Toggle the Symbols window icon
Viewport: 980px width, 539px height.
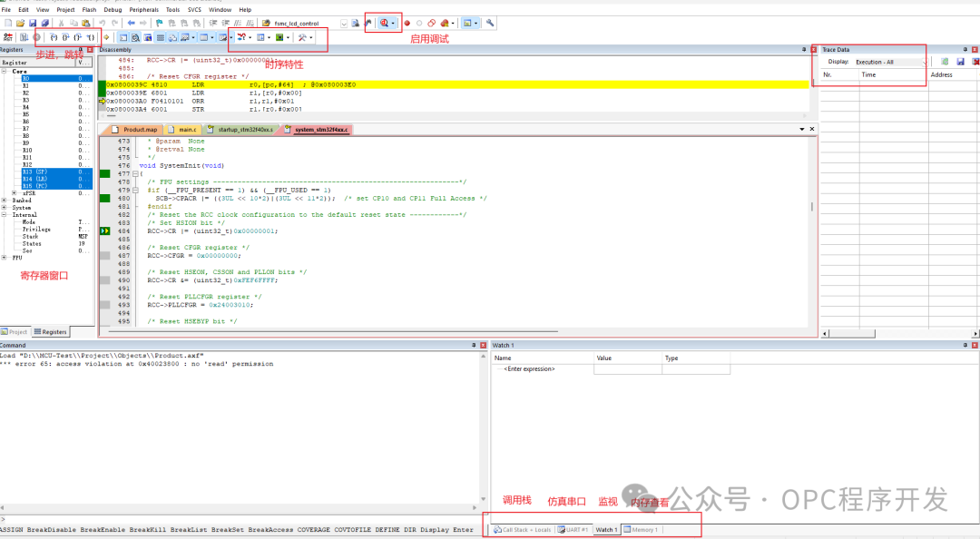tap(148, 37)
